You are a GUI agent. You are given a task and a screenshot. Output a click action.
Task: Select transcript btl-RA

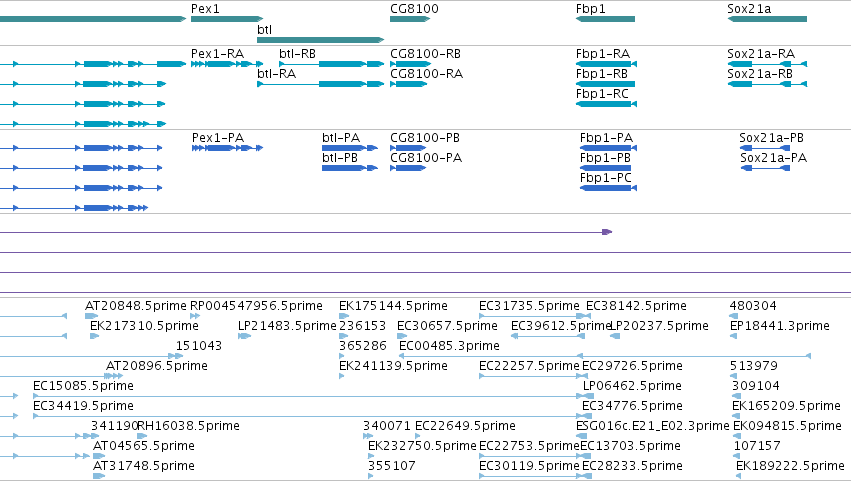pyautogui.click(x=321, y=84)
